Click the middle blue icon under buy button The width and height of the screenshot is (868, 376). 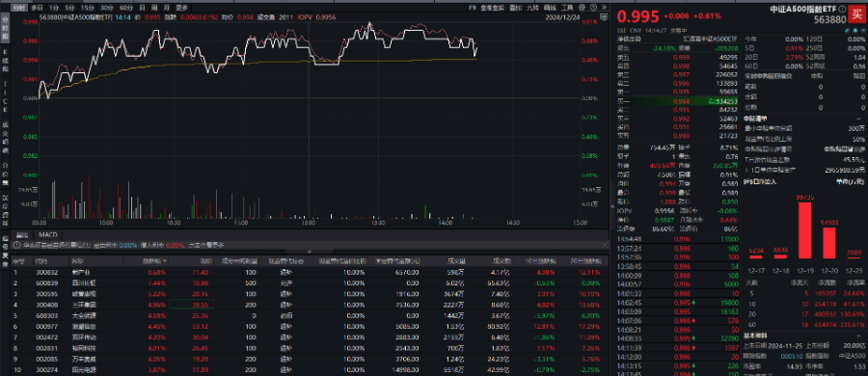pos(855,31)
